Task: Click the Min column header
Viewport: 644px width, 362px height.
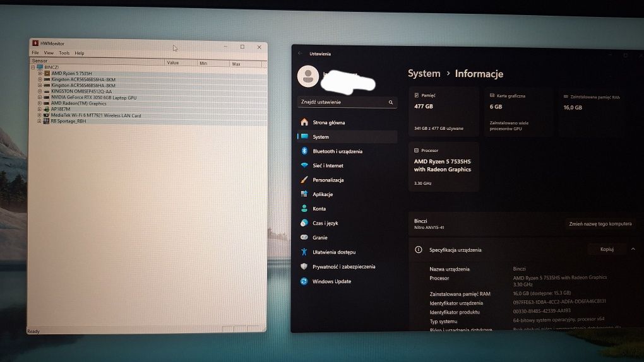Action: [213, 63]
